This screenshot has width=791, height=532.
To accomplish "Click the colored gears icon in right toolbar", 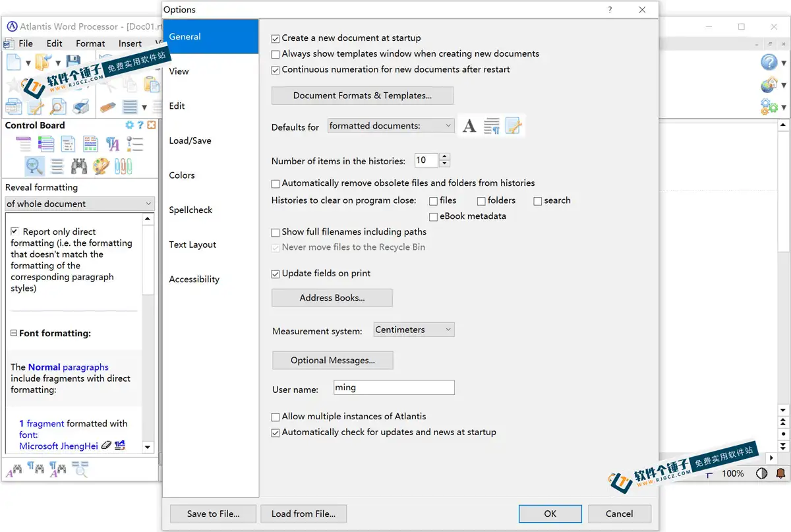I will 769,106.
